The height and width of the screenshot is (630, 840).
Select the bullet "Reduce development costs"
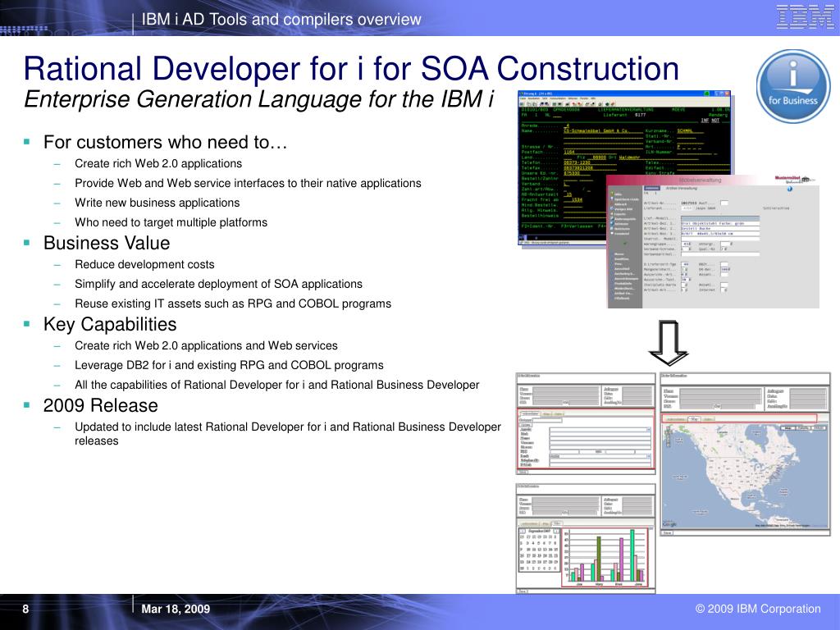coord(144,264)
